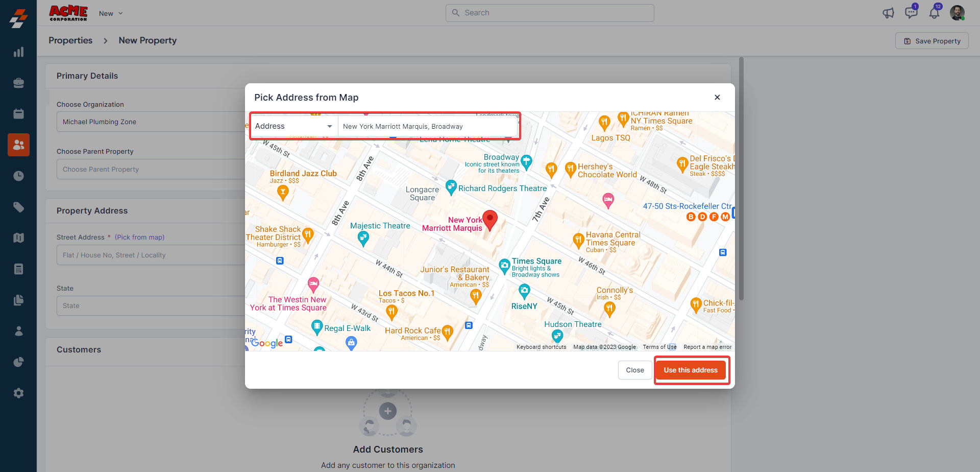Close the Pick Address from Map dialog
This screenshot has width=980, height=472.
(717, 97)
